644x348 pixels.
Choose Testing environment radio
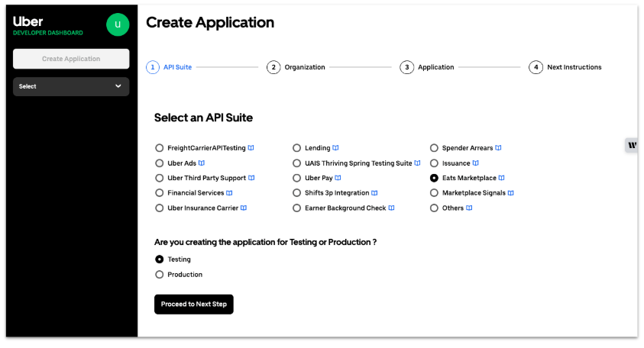[x=160, y=259]
